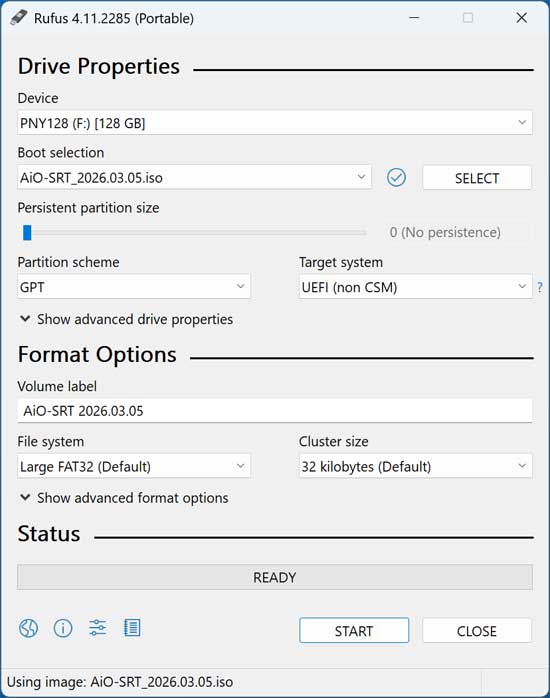The image size is (550, 698).
Task: Open the Cluster size 32 kilobytes dropdown
Action: pyautogui.click(x=416, y=466)
